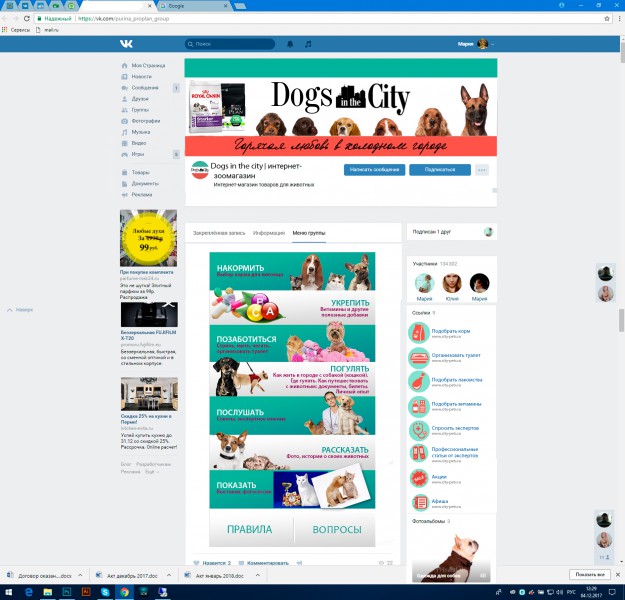Open the FUJIFILM X-T20 camera ad
Viewport: 625px width, 600px height.
(x=149, y=315)
